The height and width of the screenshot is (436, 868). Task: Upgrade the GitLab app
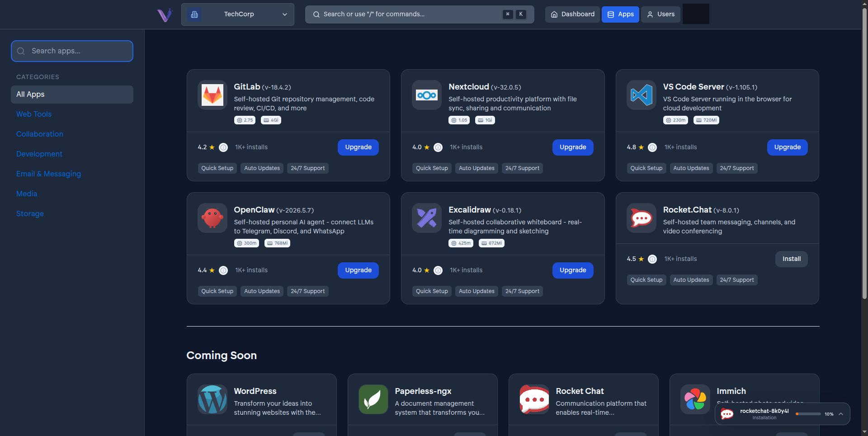358,147
